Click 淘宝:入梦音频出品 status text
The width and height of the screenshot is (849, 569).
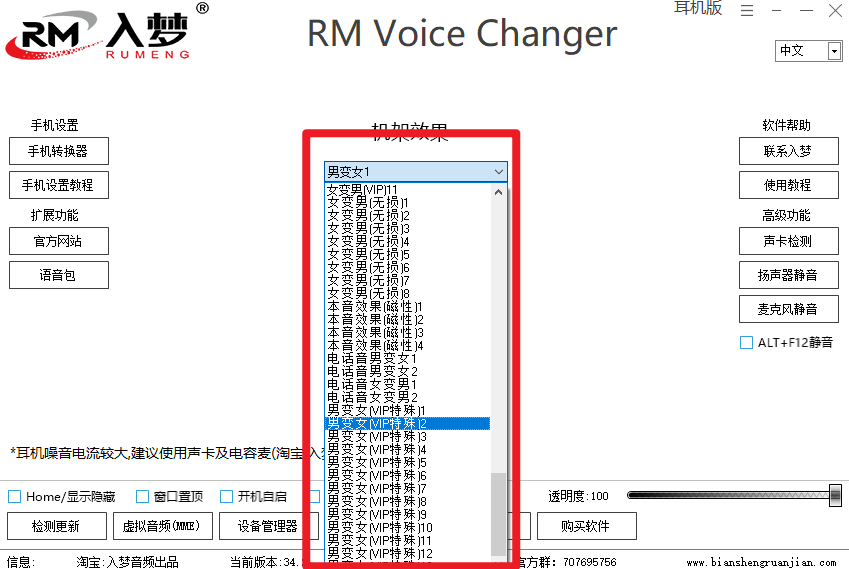[x=127, y=563]
